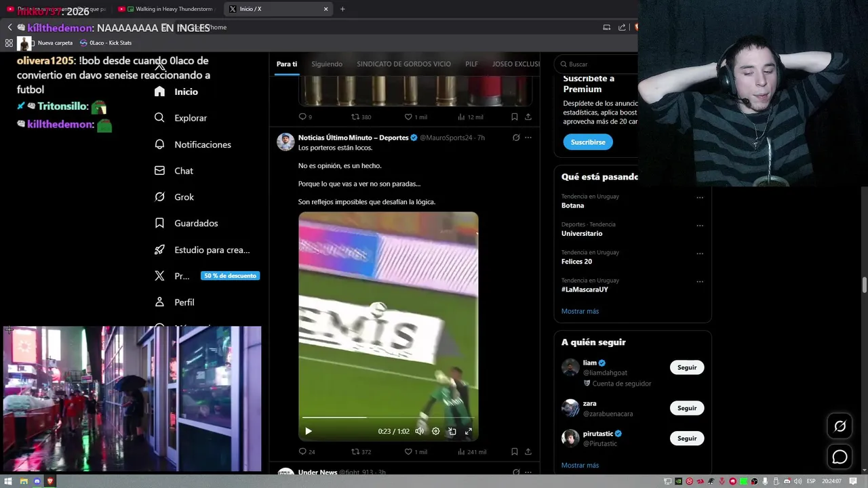View the 241 mil views statistics
868x488 pixels.
point(472,452)
